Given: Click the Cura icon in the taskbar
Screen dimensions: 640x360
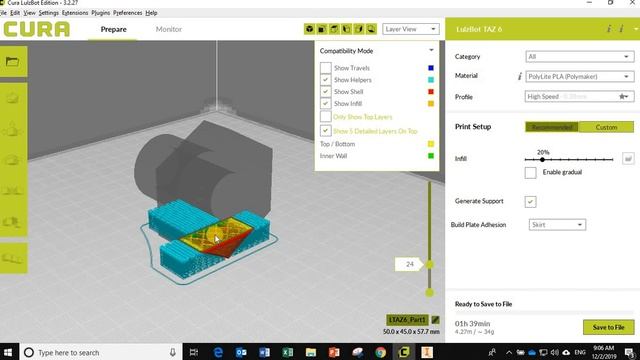Looking at the screenshot, I should [x=404, y=352].
